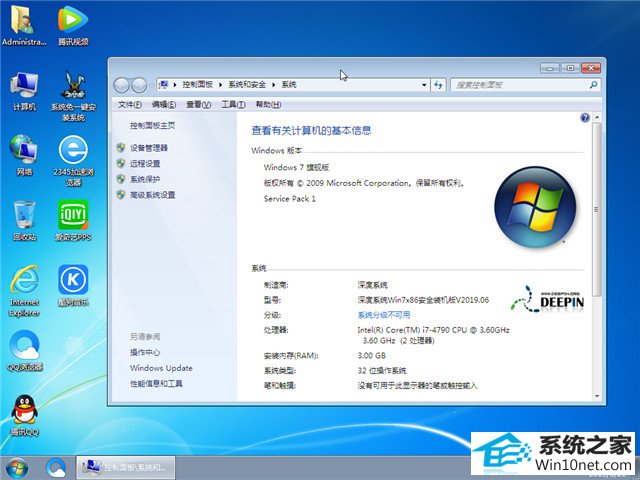Expand arrow after 控制面板 breadcrumb

(220, 85)
